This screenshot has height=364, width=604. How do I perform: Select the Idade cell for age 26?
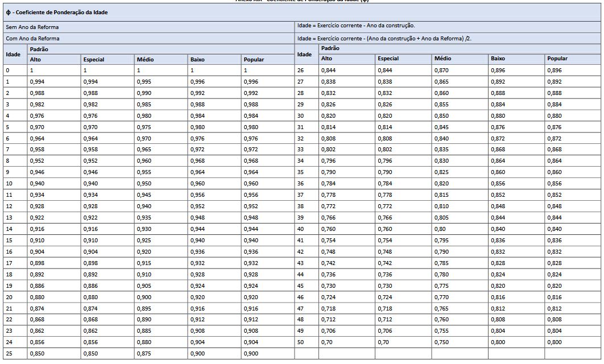tap(301, 71)
